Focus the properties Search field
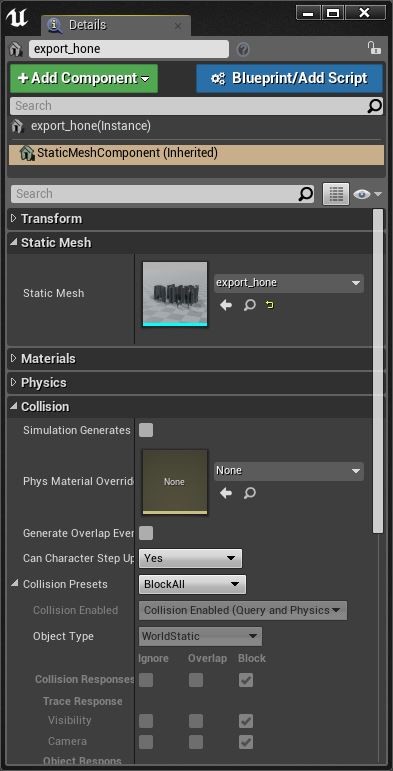 coord(154,194)
